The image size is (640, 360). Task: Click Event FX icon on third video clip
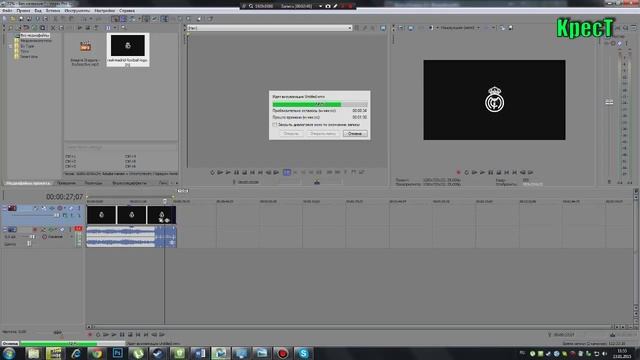167,220
